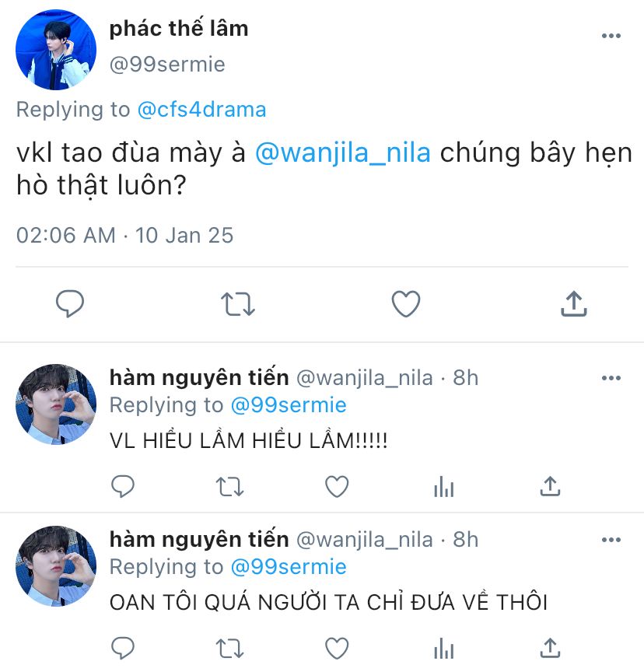Open phác thế lâm's profile picture
644x672 pixels.
[x=56, y=50]
